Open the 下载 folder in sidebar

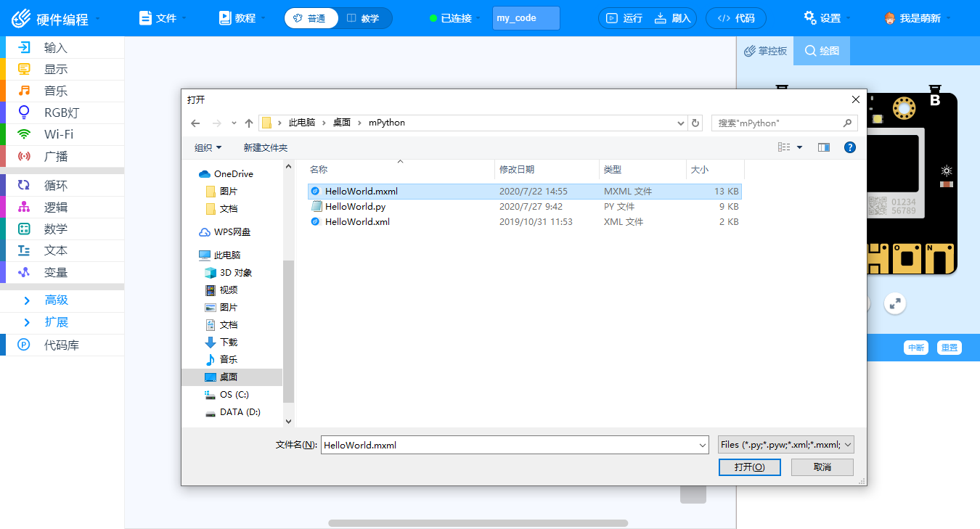221,343
